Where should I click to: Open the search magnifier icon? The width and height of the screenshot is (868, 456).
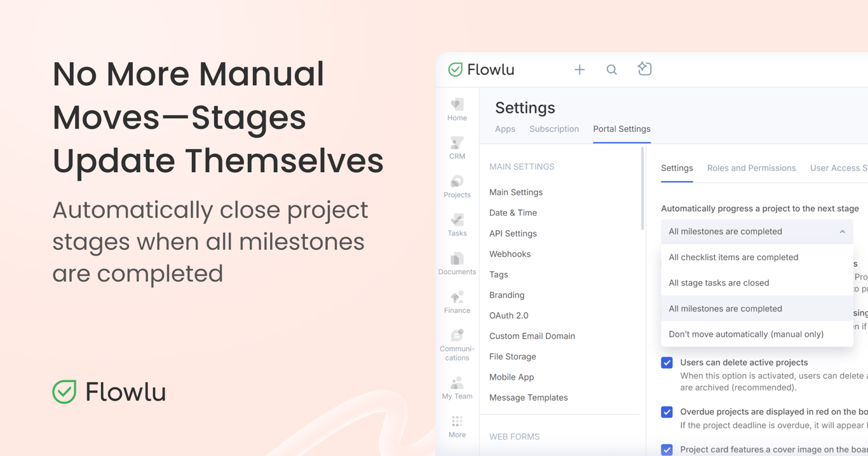[611, 69]
